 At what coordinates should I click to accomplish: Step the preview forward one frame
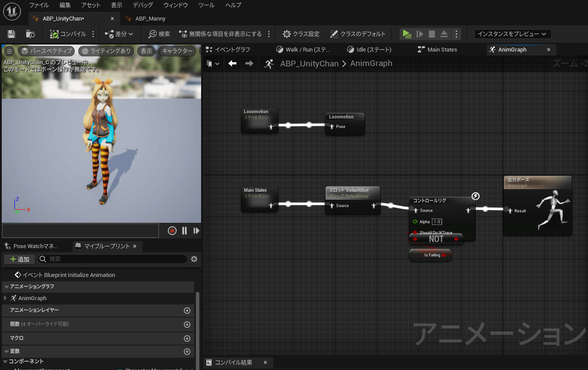coord(196,231)
